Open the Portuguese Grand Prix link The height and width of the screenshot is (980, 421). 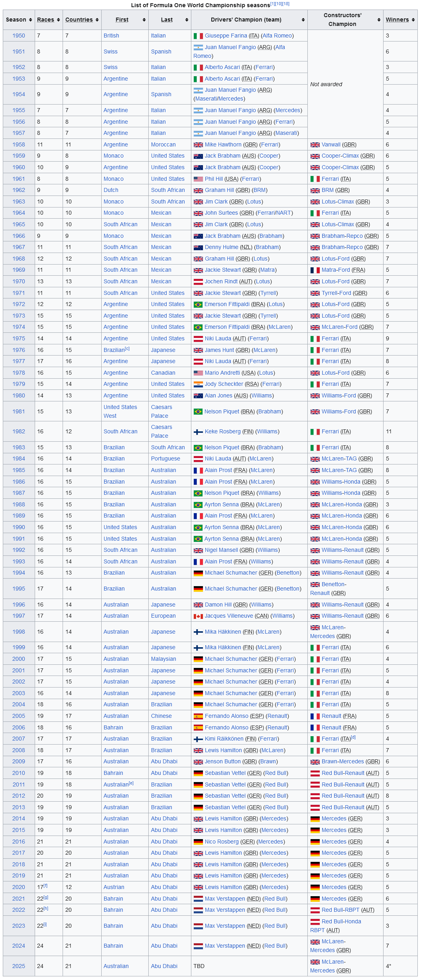165,458
